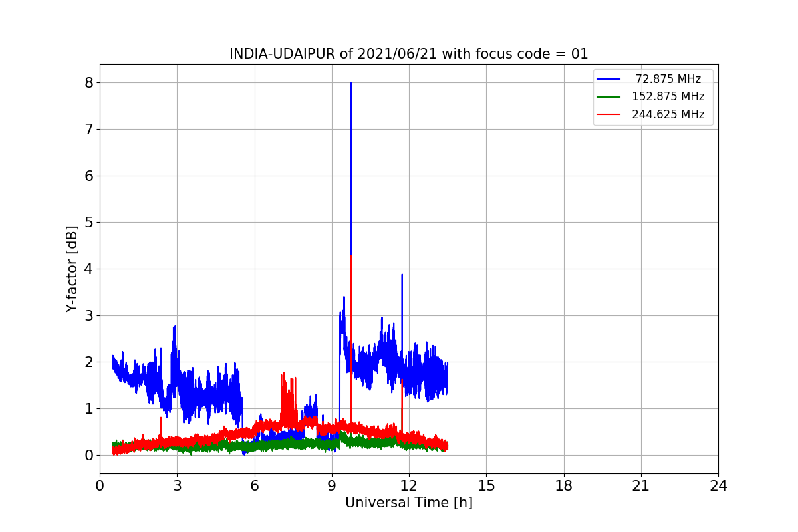798x532 pixels.
Task: Click x-axis tick label 9
Action: 332,486
